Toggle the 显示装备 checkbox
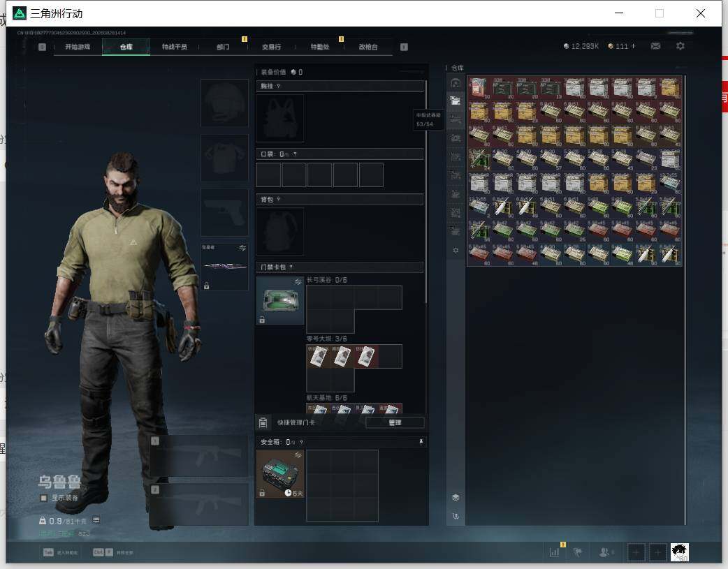The width and height of the screenshot is (728, 569). pyautogui.click(x=43, y=498)
